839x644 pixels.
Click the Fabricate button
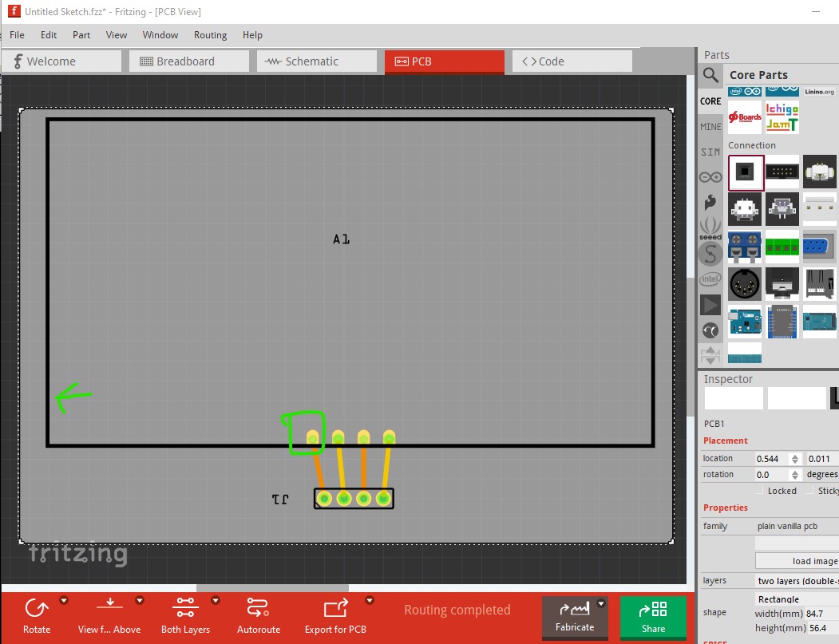click(575, 617)
